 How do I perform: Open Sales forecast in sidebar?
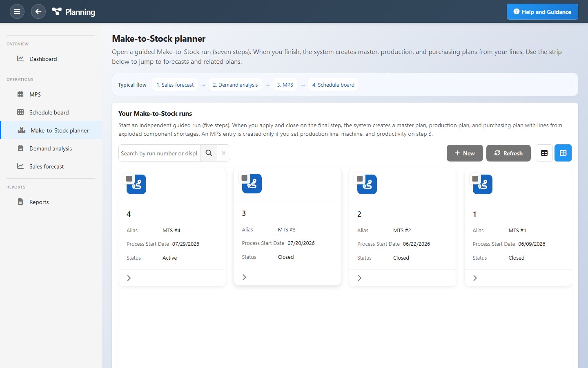tap(51, 166)
